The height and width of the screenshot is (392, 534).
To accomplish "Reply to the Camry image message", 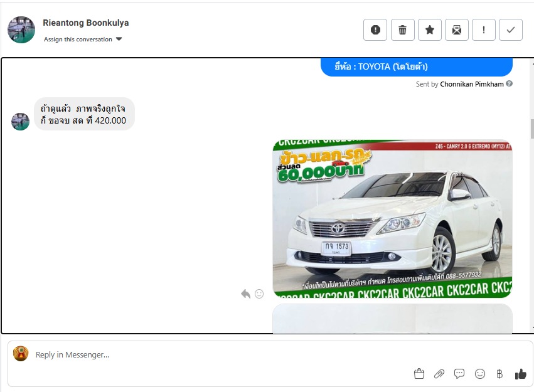I will coord(245,294).
